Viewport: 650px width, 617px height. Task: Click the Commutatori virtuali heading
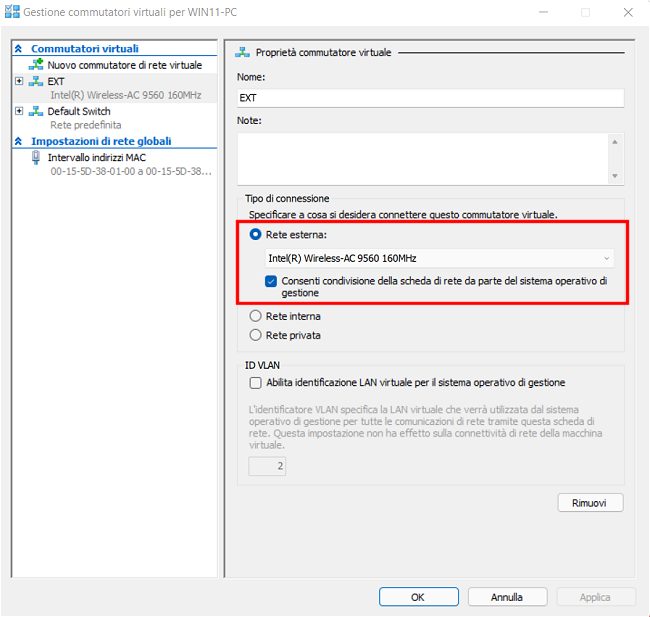click(85, 49)
